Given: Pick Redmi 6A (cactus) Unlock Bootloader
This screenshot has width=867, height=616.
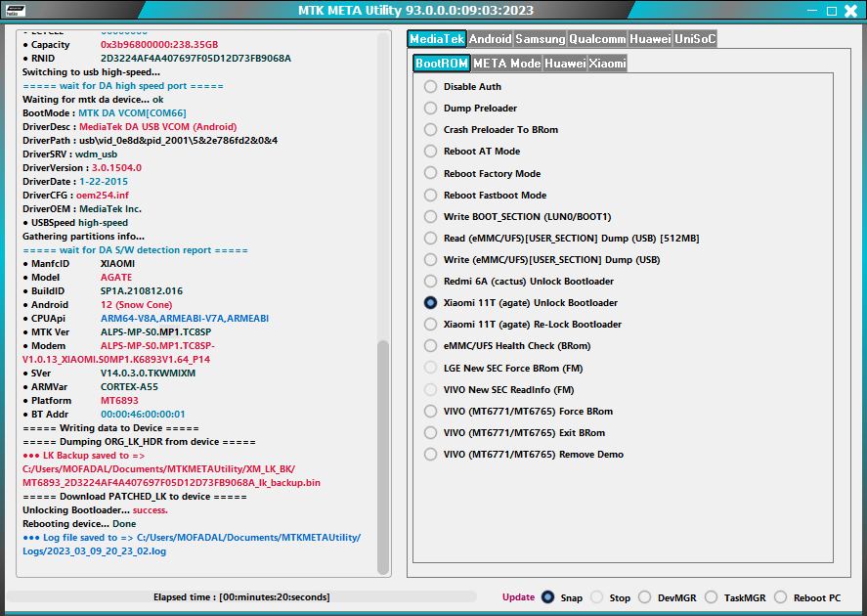Looking at the screenshot, I should point(430,282).
